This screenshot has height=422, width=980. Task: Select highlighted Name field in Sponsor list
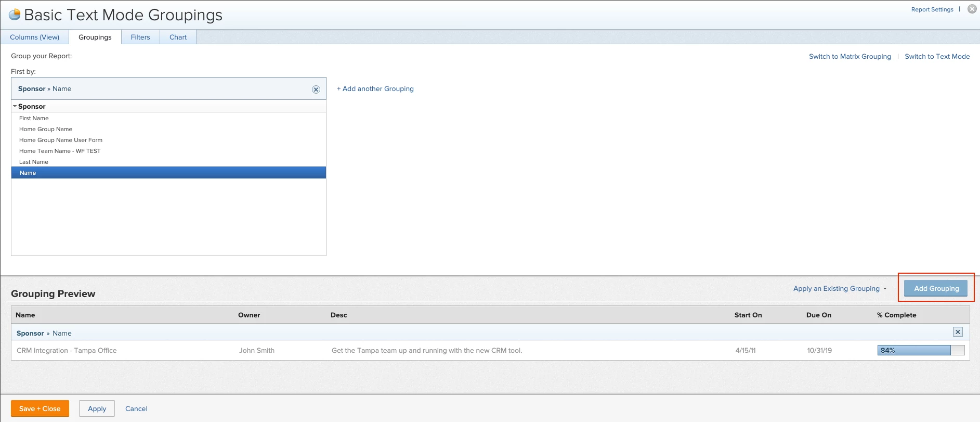pyautogui.click(x=168, y=173)
